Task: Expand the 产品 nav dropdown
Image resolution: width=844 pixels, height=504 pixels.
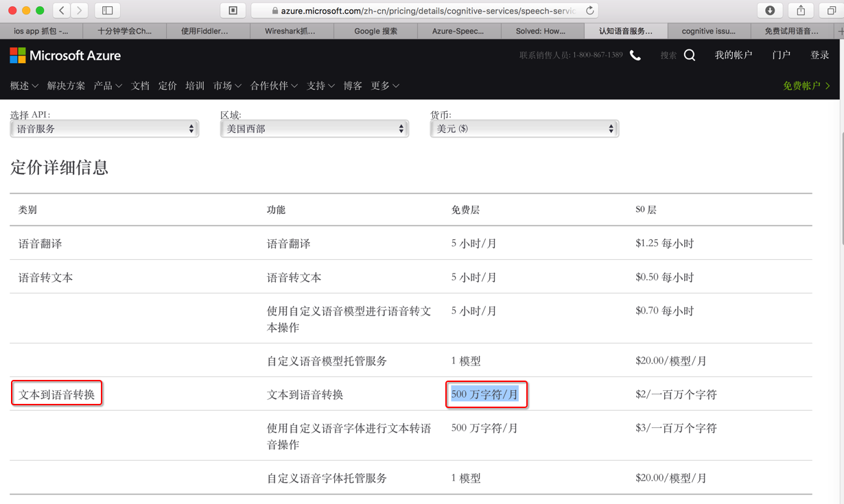Action: coord(108,86)
